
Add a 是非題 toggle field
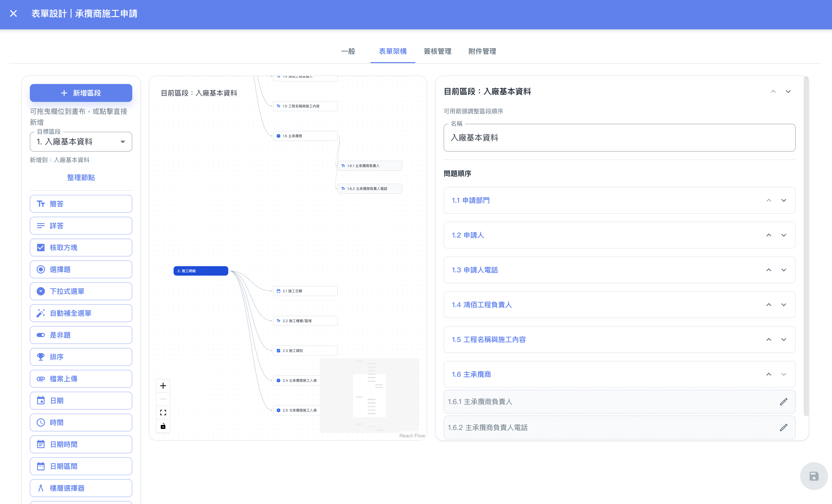coord(81,335)
